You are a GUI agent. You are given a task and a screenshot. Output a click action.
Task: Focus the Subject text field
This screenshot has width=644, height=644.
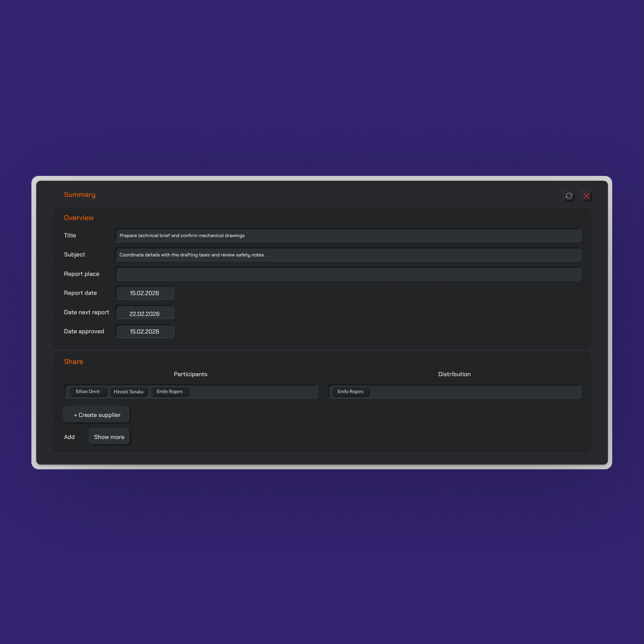tap(348, 255)
